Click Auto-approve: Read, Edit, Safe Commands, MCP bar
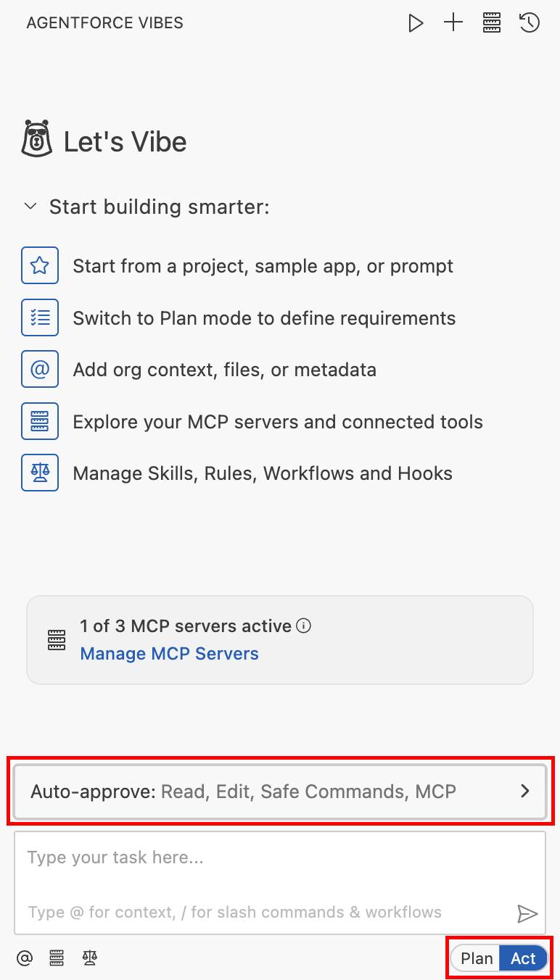The image size is (560, 980). (280, 791)
